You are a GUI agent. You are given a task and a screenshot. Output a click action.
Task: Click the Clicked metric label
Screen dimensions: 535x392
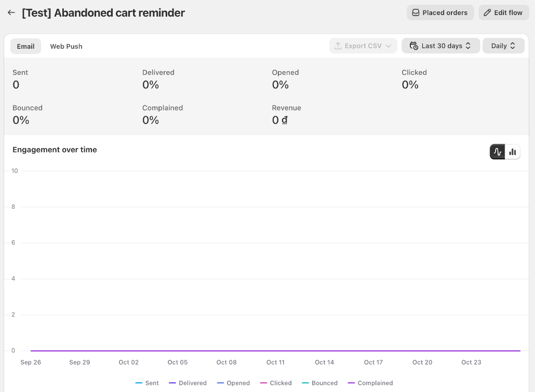pyautogui.click(x=414, y=72)
